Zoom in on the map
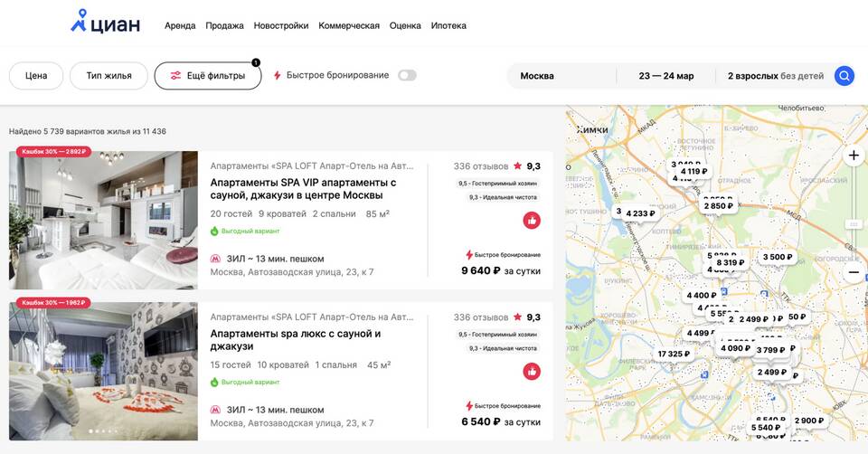This screenshot has height=454, width=868. pyautogui.click(x=854, y=156)
